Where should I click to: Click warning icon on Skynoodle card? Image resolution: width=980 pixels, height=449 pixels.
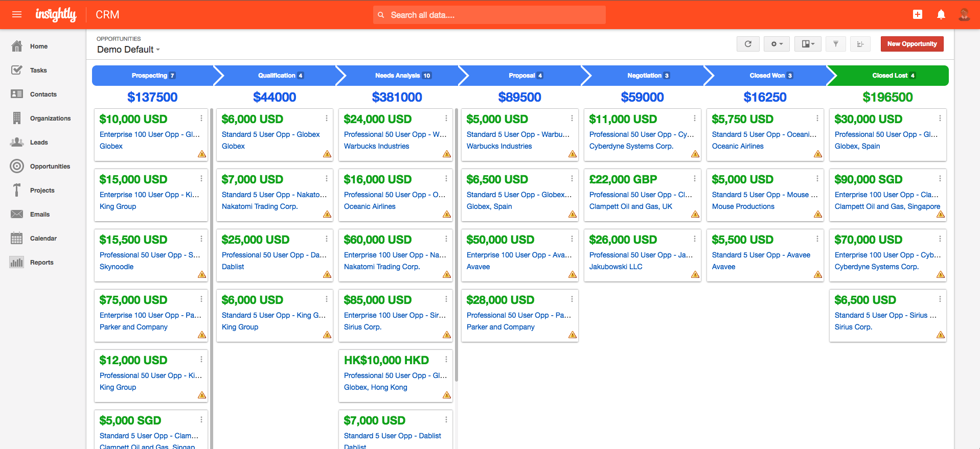point(202,275)
